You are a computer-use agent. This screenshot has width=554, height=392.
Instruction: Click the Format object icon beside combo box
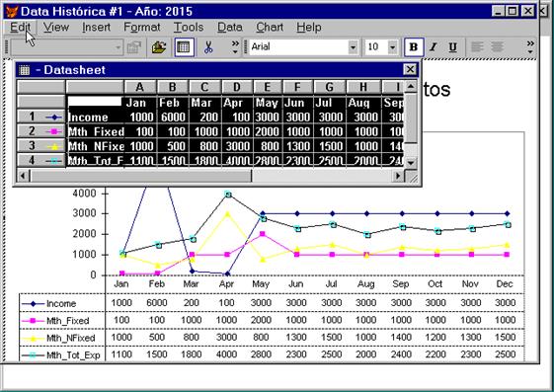pyautogui.click(x=134, y=47)
